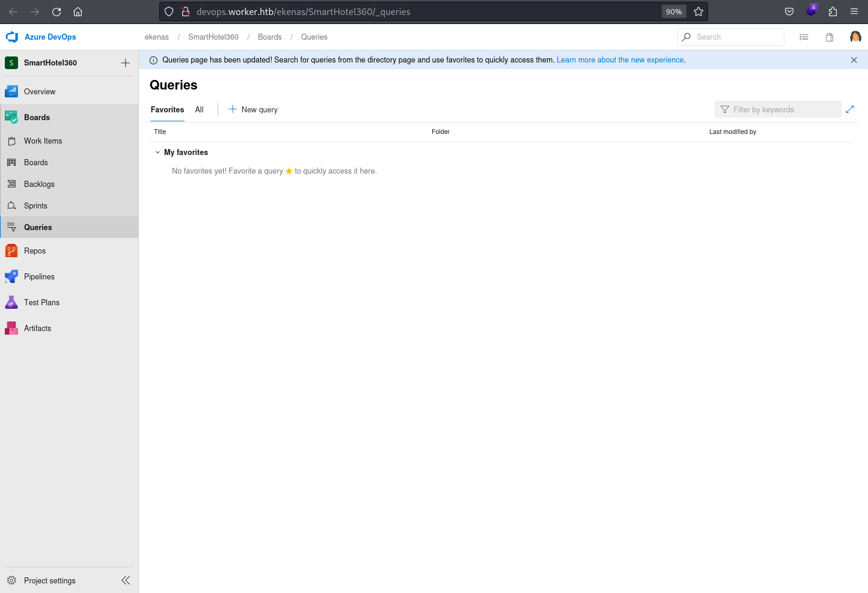
Task: Click the ekenas breadcrumb link
Action: tap(157, 37)
